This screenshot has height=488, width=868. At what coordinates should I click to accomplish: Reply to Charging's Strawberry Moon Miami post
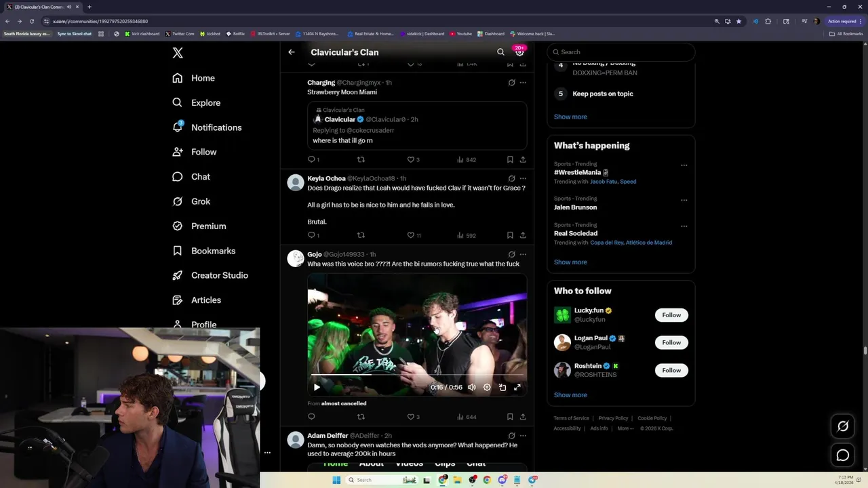[313, 160]
